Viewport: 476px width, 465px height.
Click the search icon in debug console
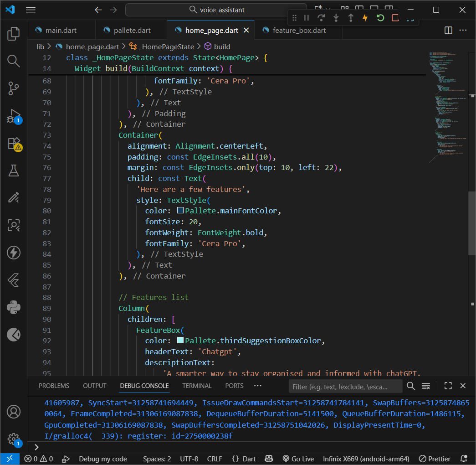pos(411,386)
